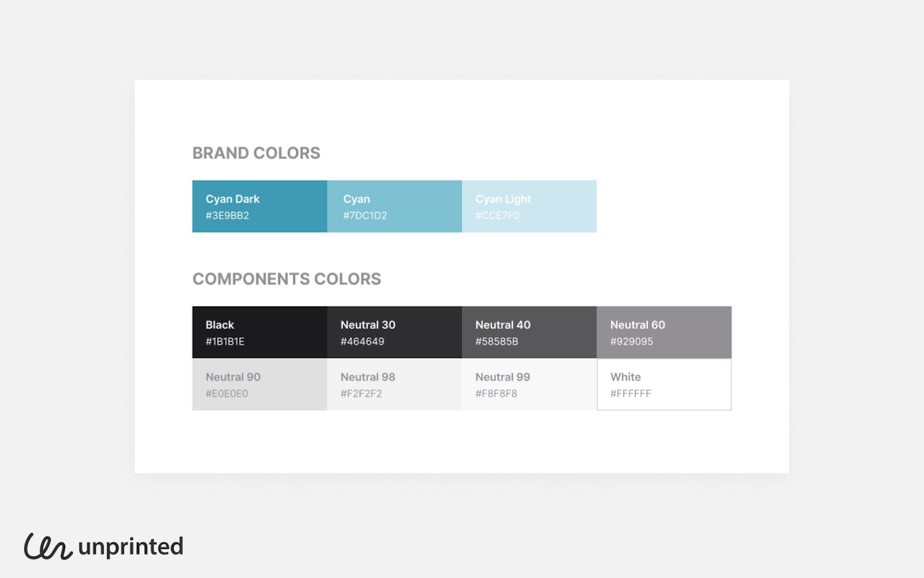Pick the Cyan brand color swatch
This screenshot has width=924, height=578.
pyautogui.click(x=394, y=206)
